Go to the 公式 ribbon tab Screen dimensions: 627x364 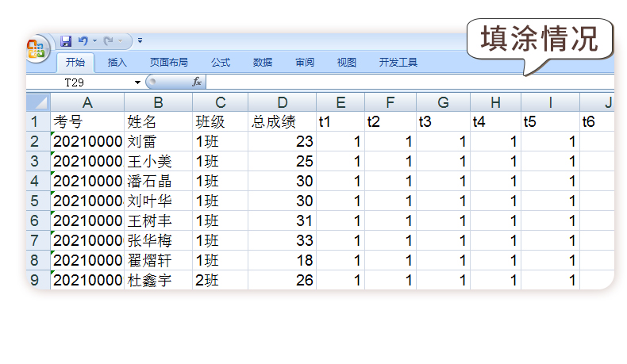tap(221, 63)
